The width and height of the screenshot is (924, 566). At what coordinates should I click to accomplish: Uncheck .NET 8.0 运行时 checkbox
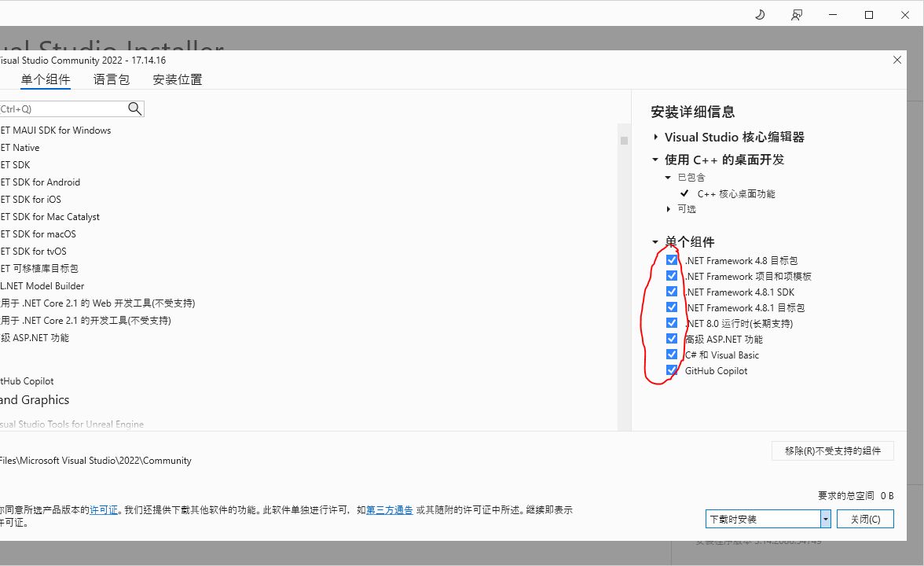[672, 323]
